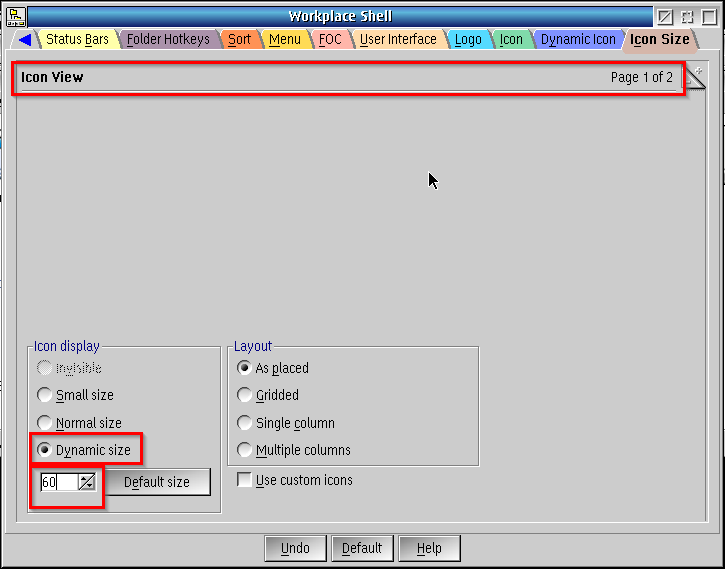
Task: Select the Gridded layout option
Action: [267, 395]
